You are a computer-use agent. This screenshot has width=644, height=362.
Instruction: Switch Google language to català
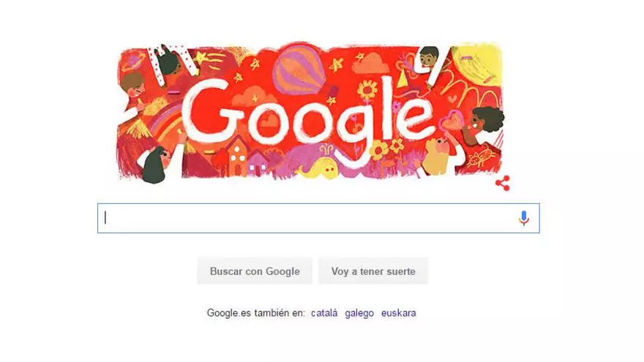click(324, 313)
